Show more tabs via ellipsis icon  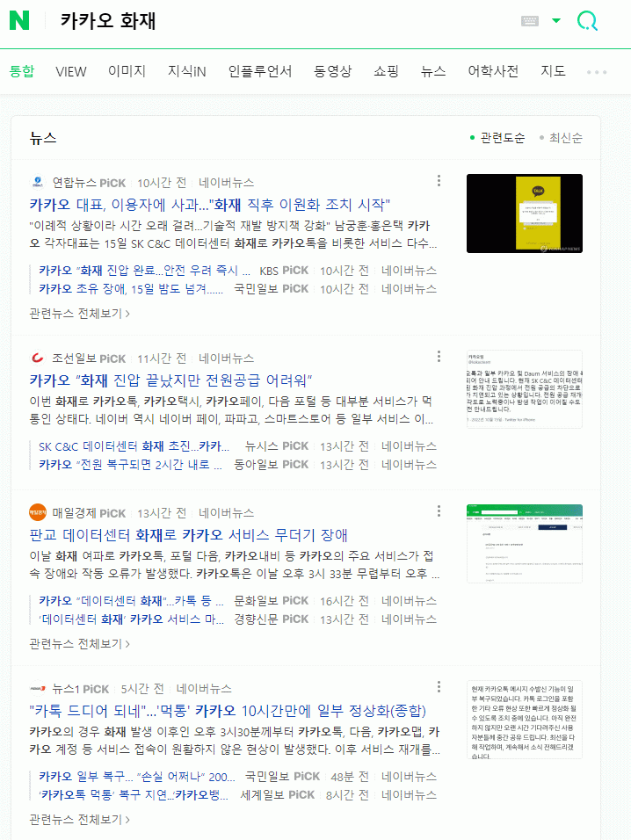tap(597, 72)
